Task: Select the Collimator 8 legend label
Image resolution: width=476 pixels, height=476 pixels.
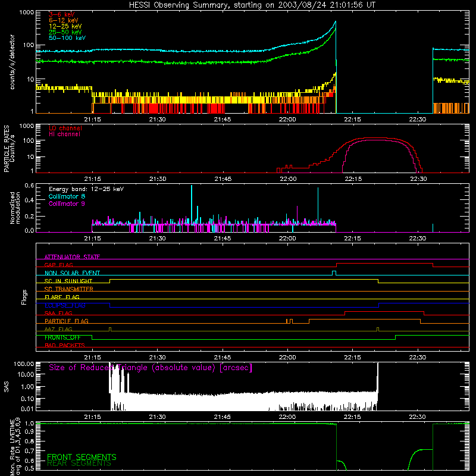Action: pos(67,196)
